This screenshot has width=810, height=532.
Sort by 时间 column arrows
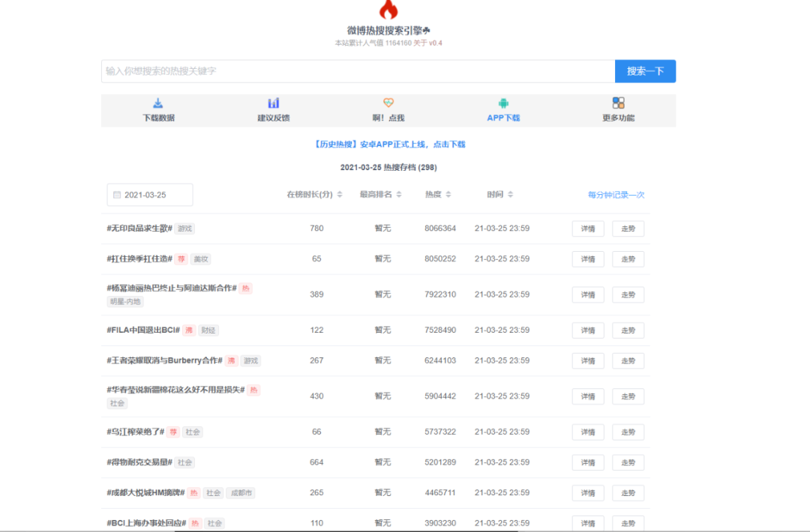[511, 195]
